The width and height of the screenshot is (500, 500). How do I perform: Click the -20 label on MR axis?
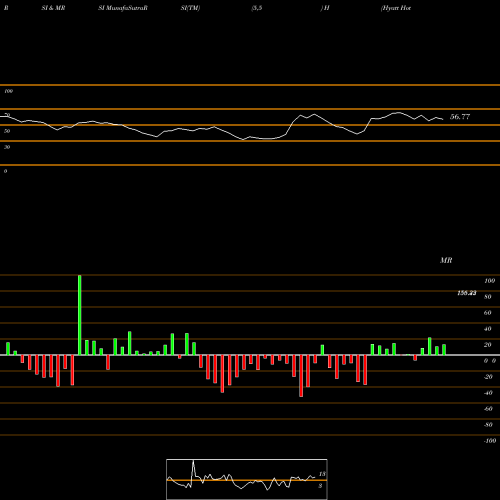click(488, 377)
